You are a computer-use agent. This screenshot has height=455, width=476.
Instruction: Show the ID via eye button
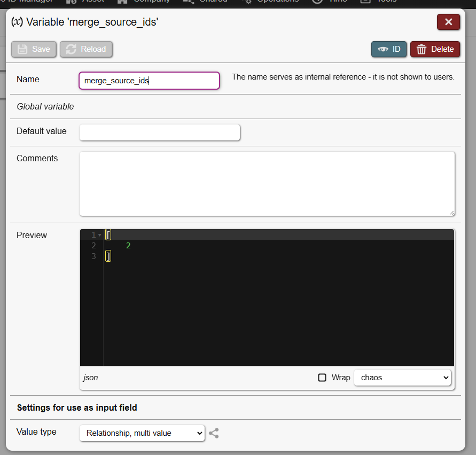(389, 49)
